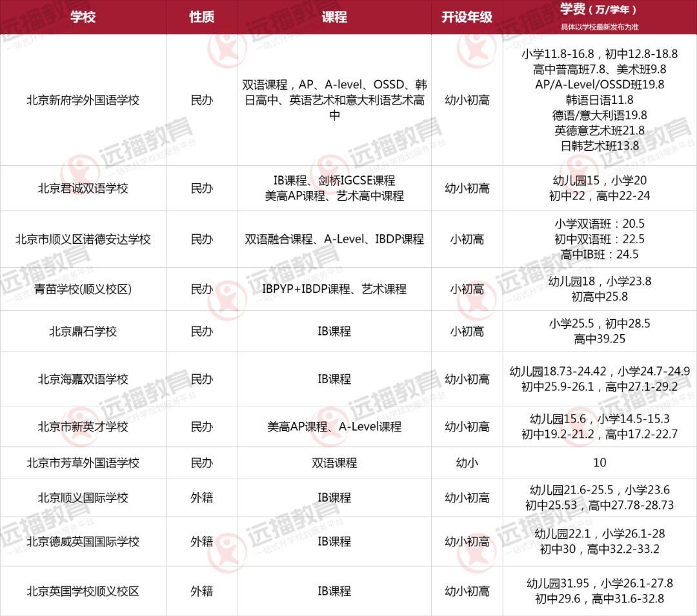Select the 北京新府学外国语学校 school name
This screenshot has height=616, width=697.
click(83, 100)
